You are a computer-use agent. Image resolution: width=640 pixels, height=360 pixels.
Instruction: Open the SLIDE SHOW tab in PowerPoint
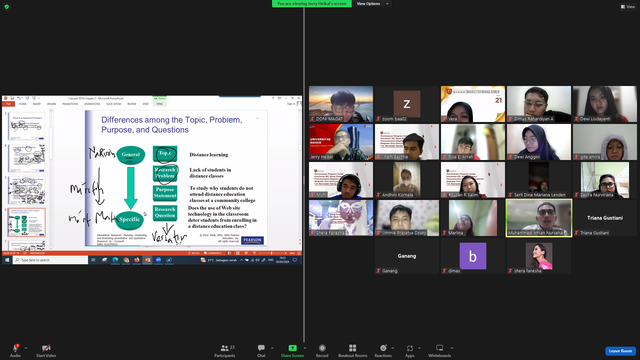point(113,104)
